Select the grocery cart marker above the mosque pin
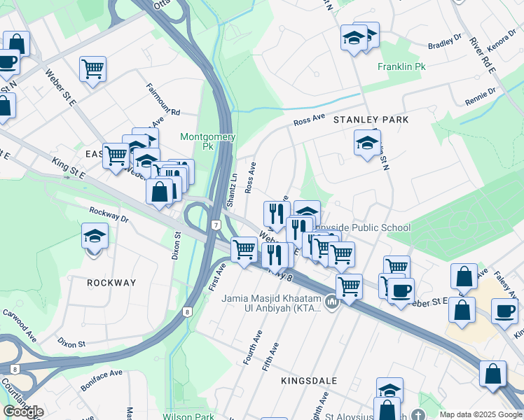This screenshot has height=420, width=524. pyautogui.click(x=349, y=288)
